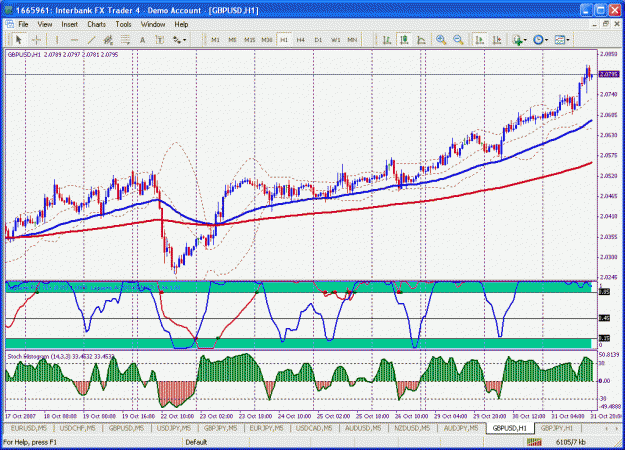Select the trendline drawing tool
The height and width of the screenshot is (450, 625).
click(x=91, y=40)
